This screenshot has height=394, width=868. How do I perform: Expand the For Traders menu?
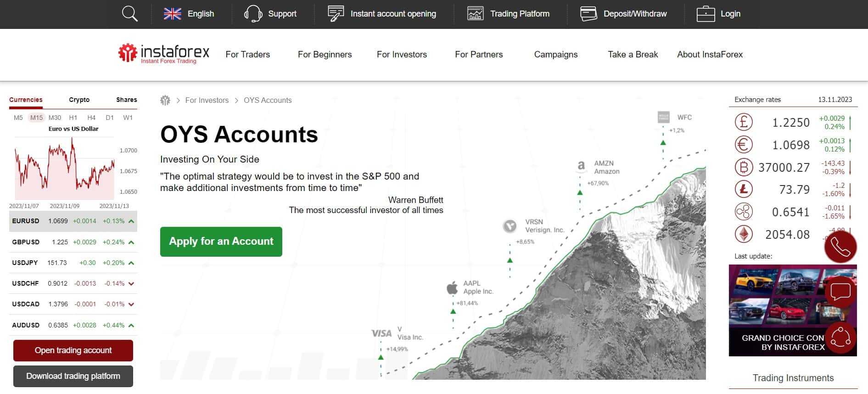click(248, 54)
